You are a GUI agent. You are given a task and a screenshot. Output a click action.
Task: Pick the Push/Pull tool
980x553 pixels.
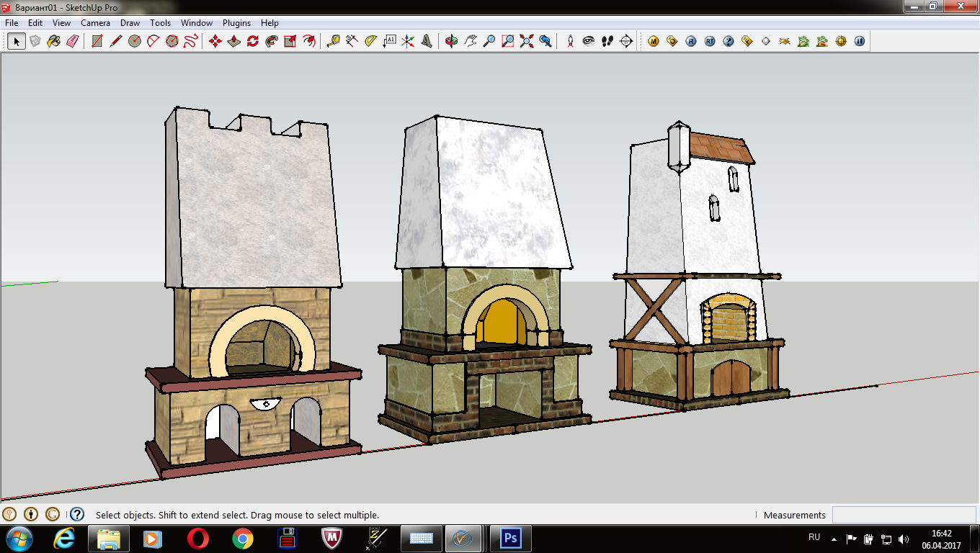tap(234, 41)
